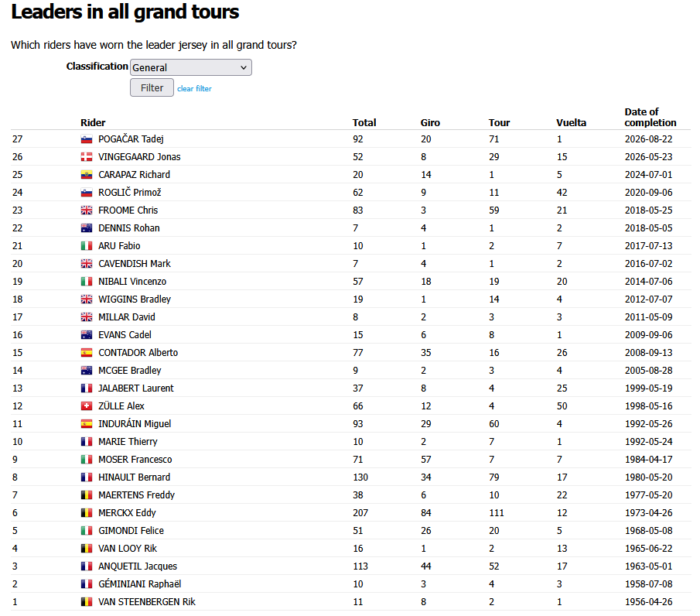Open rider MERCKX Eddy
This screenshot has height=616, width=700.
point(127,513)
